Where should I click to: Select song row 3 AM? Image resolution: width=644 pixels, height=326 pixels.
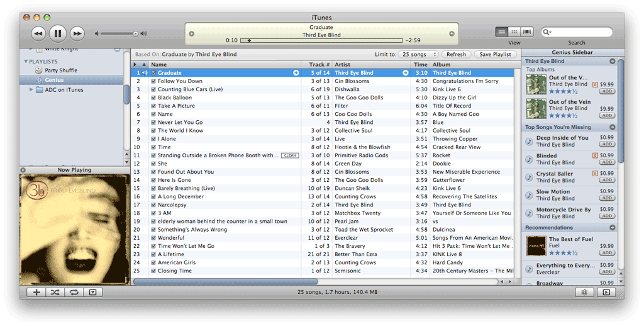click(323, 213)
